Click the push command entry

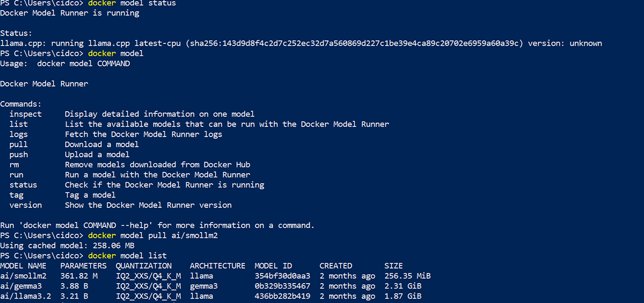click(18, 155)
